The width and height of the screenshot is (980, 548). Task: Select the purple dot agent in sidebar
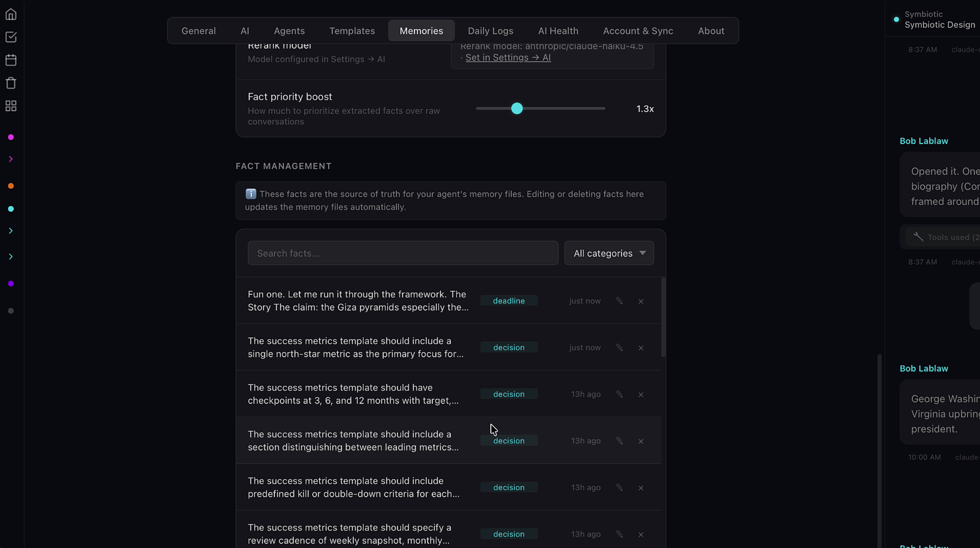pyautogui.click(x=11, y=283)
